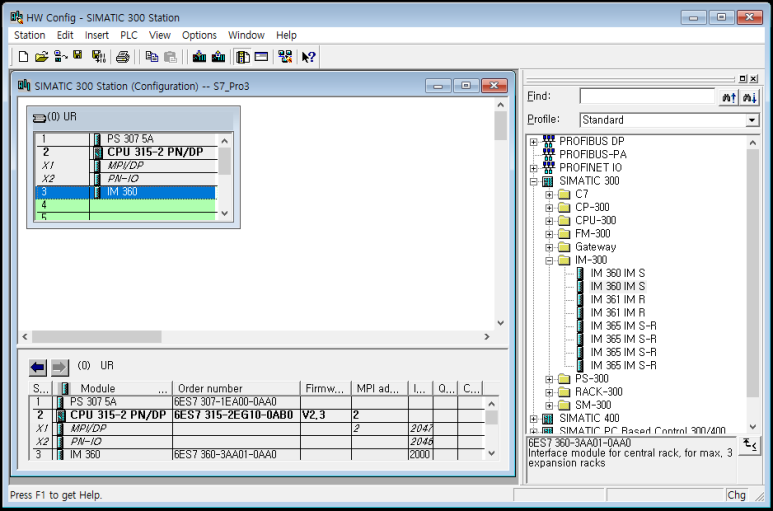The image size is (773, 511).
Task: Open the Insert menu
Action: [x=97, y=35]
